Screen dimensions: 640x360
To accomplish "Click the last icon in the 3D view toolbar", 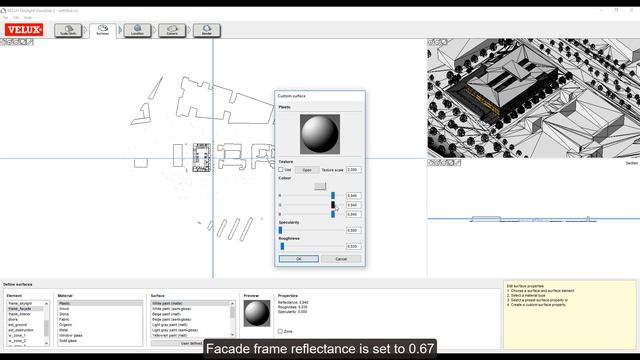I will [444, 42].
